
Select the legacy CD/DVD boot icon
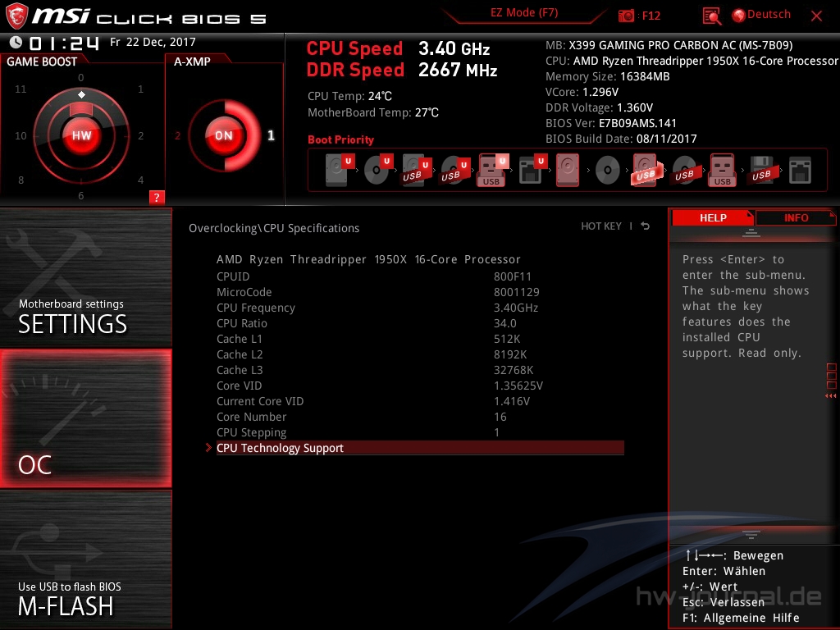[x=608, y=171]
